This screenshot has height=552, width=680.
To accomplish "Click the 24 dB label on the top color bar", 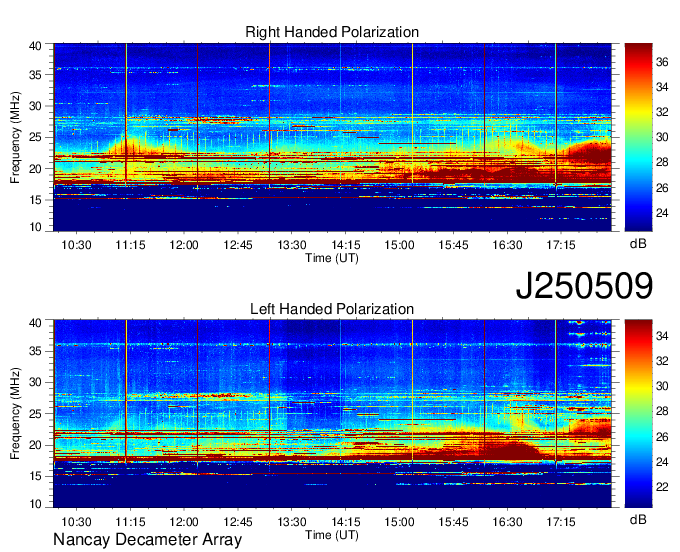I will 662,213.
